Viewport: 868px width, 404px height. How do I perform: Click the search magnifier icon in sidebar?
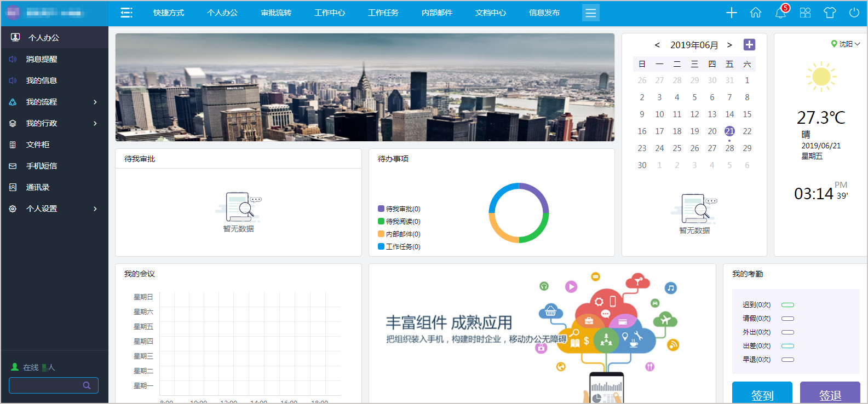87,385
